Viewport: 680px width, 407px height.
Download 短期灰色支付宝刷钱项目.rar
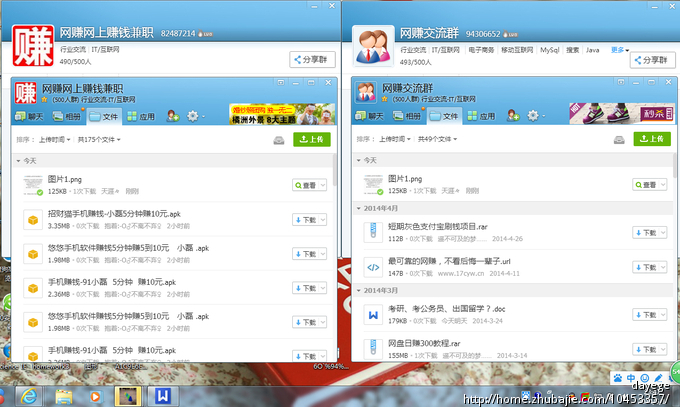point(646,233)
